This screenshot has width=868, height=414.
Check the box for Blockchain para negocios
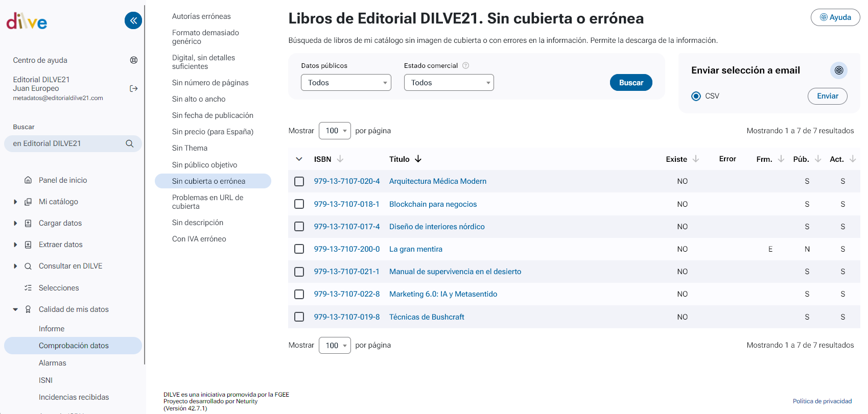(x=299, y=204)
